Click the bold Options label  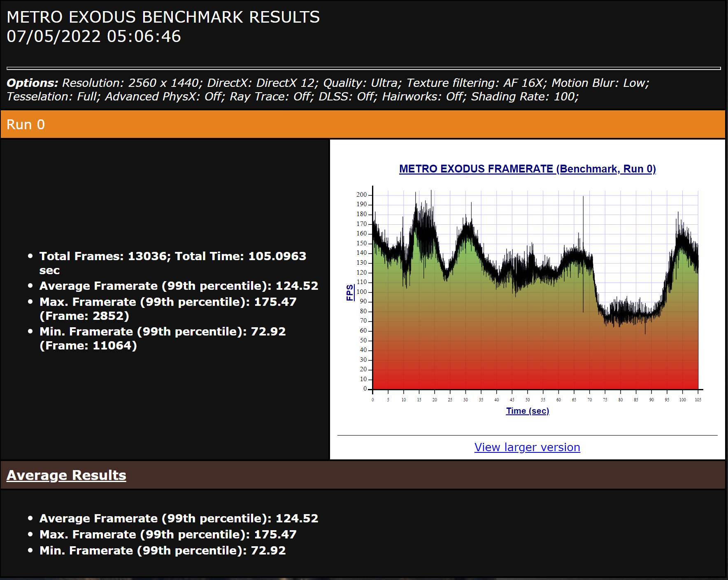coord(32,83)
